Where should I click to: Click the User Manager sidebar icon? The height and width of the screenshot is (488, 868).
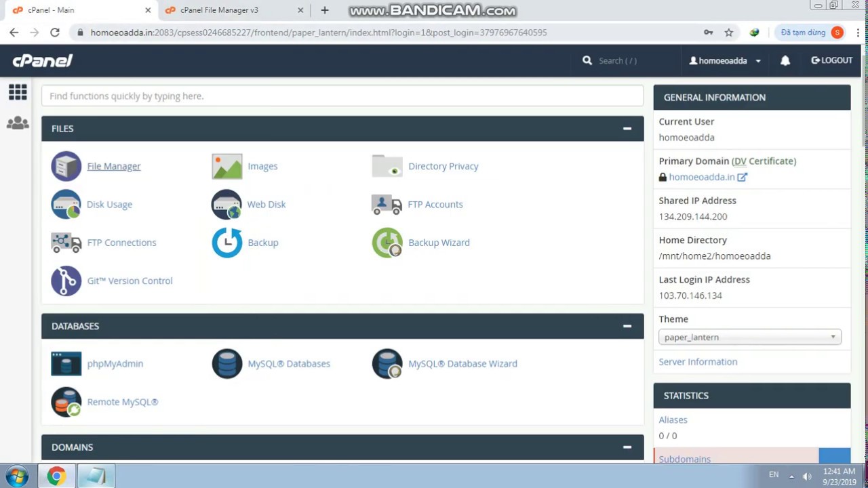click(18, 123)
